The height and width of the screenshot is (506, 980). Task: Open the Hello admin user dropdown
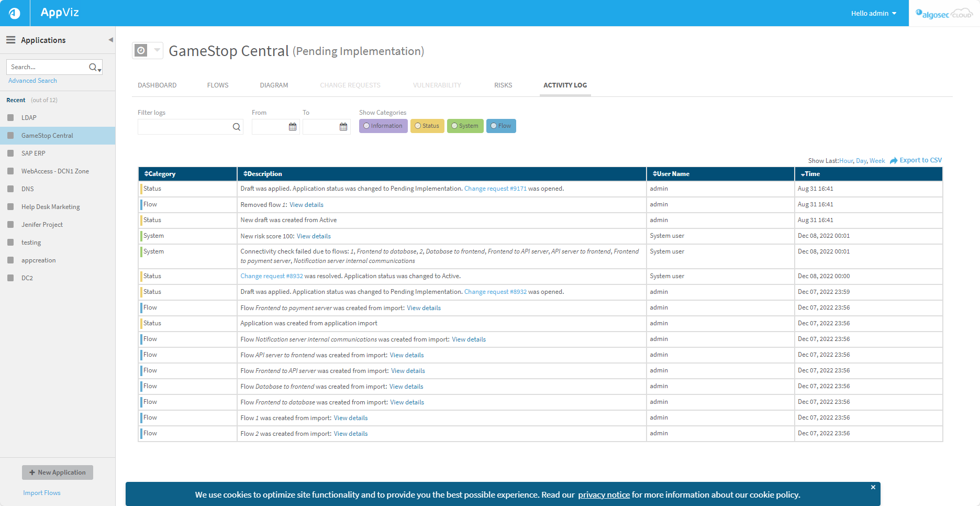click(873, 13)
